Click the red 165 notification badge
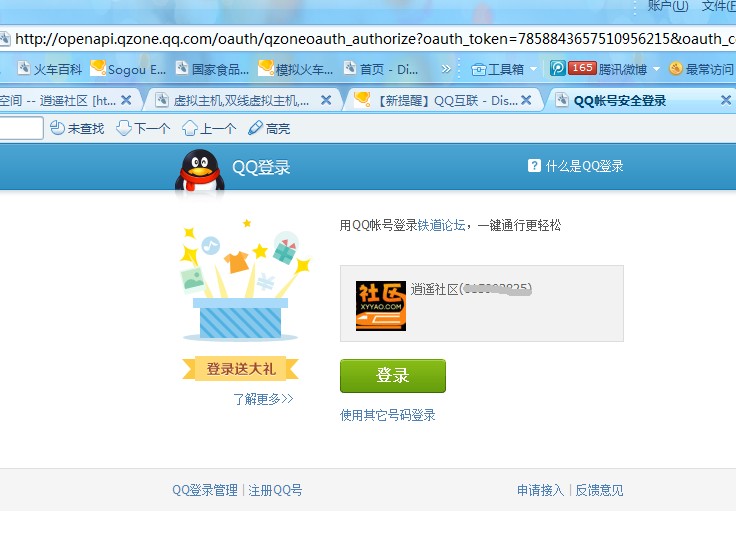 582,68
